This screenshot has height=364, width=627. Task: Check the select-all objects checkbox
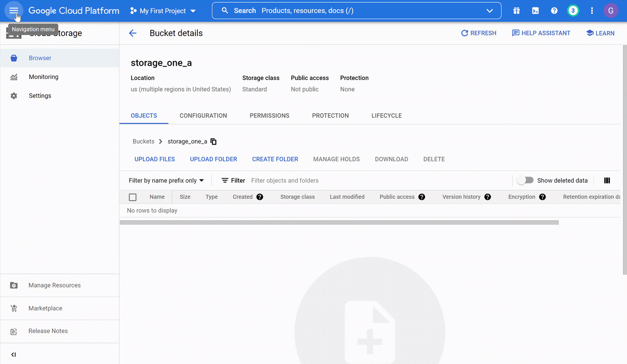pyautogui.click(x=133, y=197)
